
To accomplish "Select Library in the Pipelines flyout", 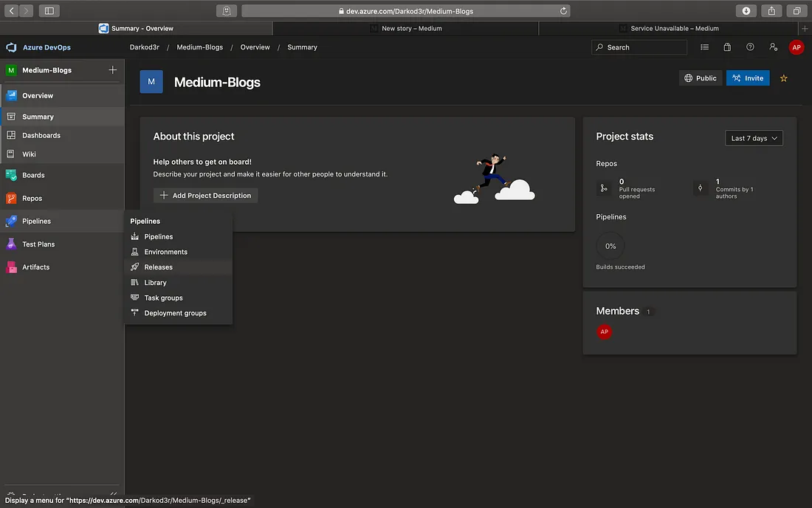I will click(x=178, y=282).
